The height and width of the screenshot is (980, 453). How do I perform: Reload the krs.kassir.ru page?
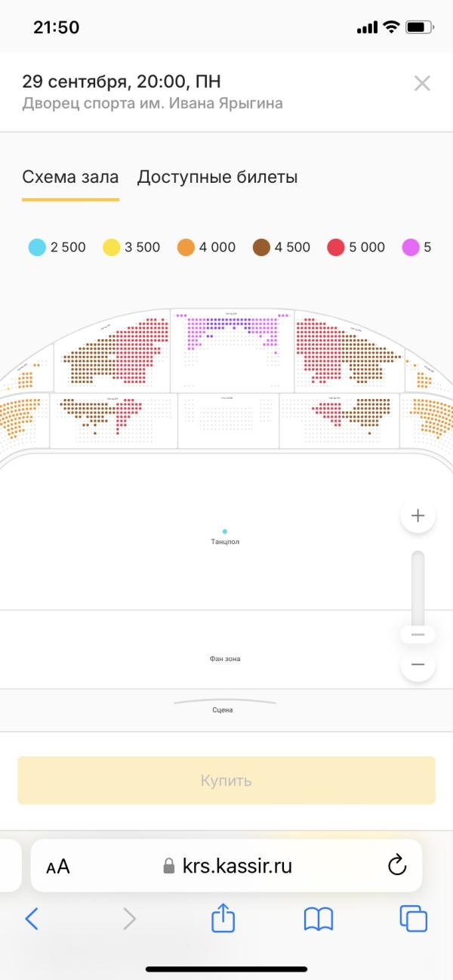[x=397, y=866]
